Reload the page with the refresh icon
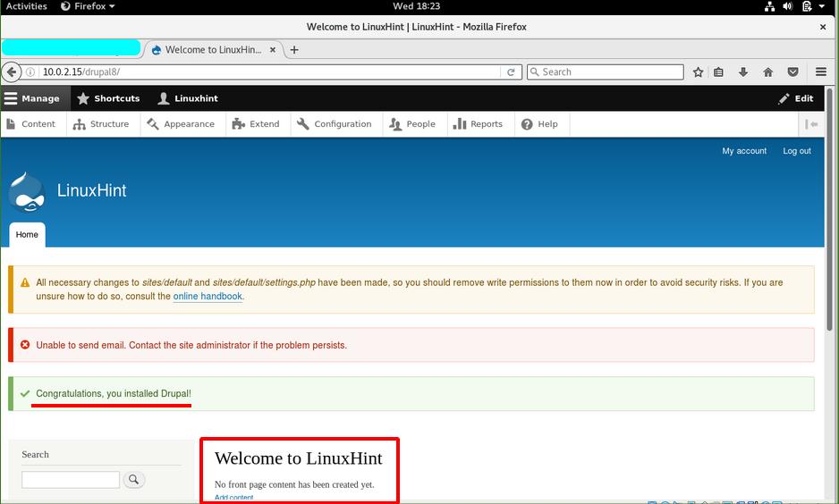The height and width of the screenshot is (504, 839). 511,71
